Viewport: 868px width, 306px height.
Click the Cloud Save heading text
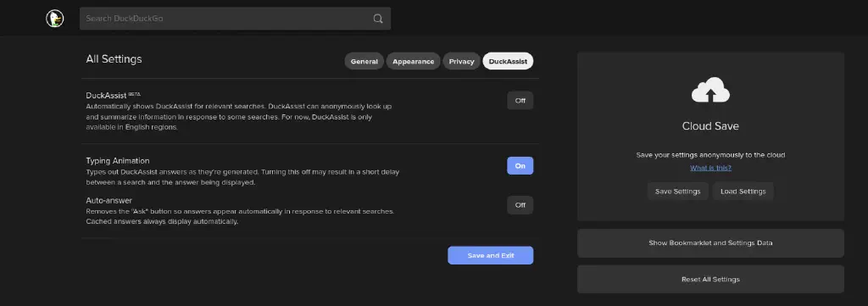tap(710, 126)
